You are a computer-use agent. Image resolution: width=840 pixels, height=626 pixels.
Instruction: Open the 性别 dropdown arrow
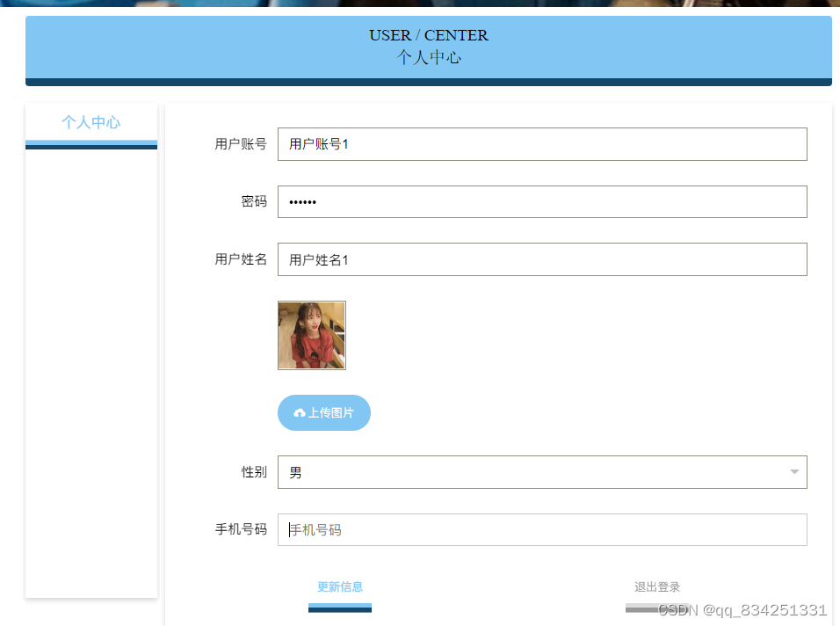[x=794, y=471]
